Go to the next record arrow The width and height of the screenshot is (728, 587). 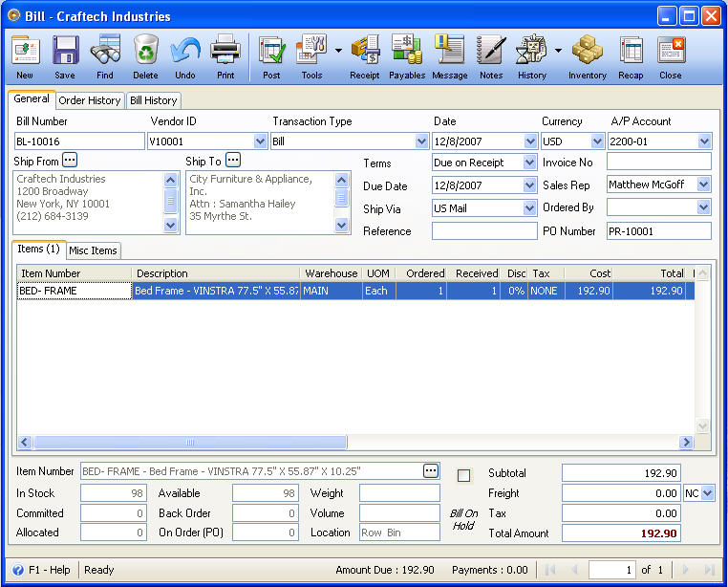pos(685,570)
